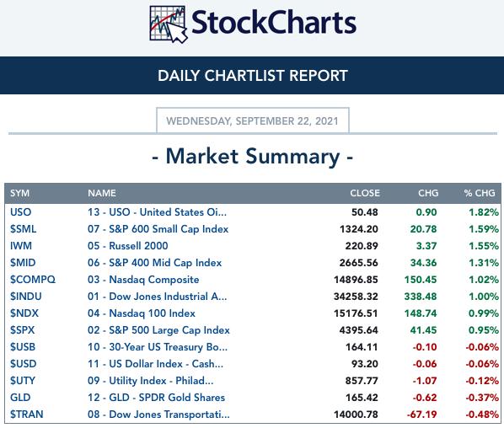
Task: Click the StockCharts wordmark text
Action: click(x=274, y=23)
